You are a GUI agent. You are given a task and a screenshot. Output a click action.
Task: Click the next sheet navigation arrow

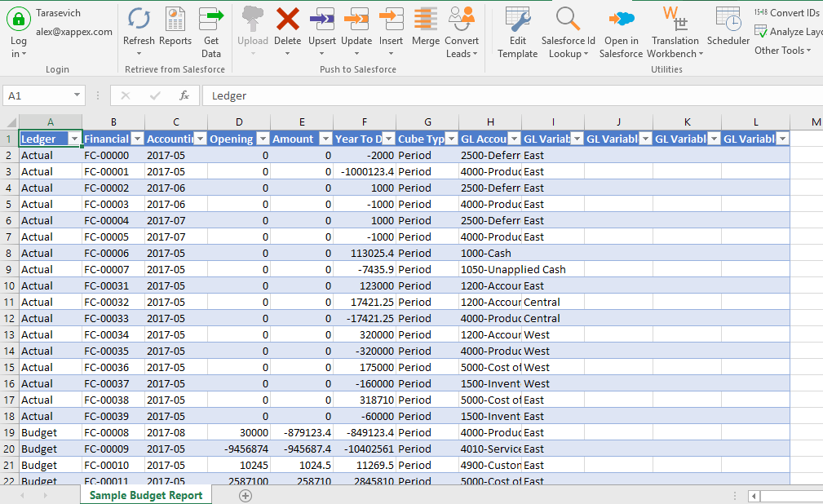point(45,495)
